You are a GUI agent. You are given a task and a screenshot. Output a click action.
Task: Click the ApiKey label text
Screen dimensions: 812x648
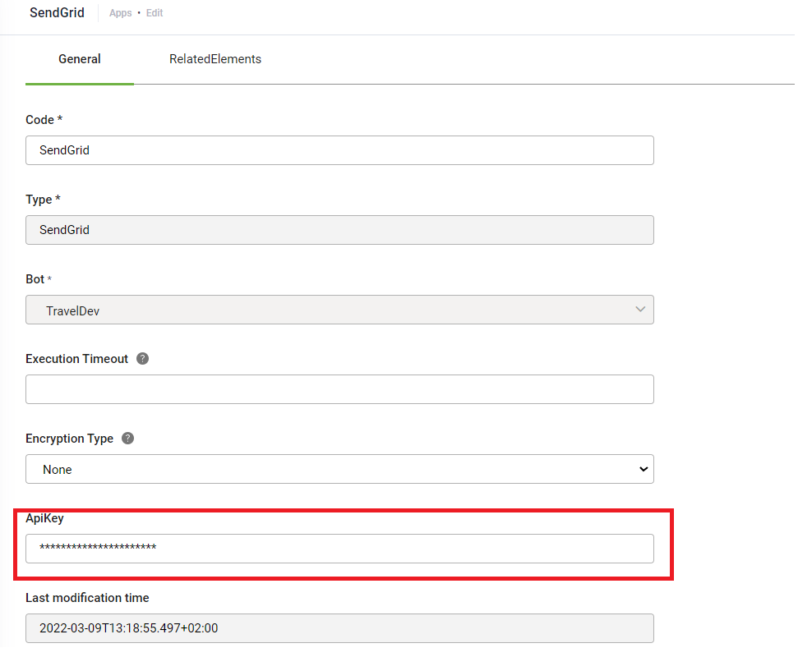[x=44, y=518]
